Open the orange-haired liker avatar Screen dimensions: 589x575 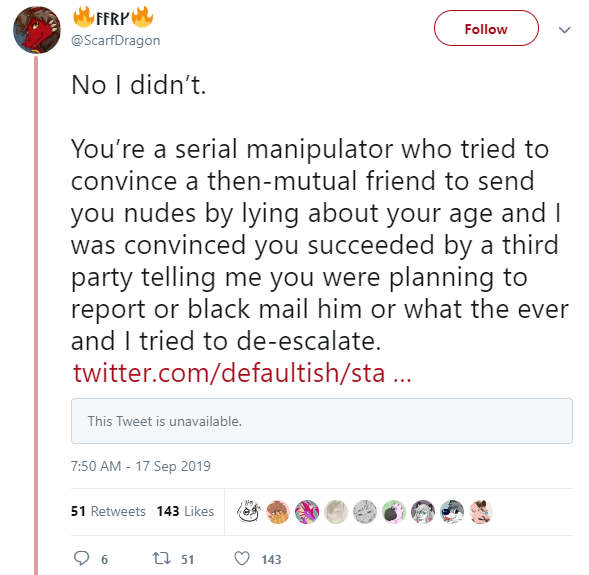(x=278, y=512)
